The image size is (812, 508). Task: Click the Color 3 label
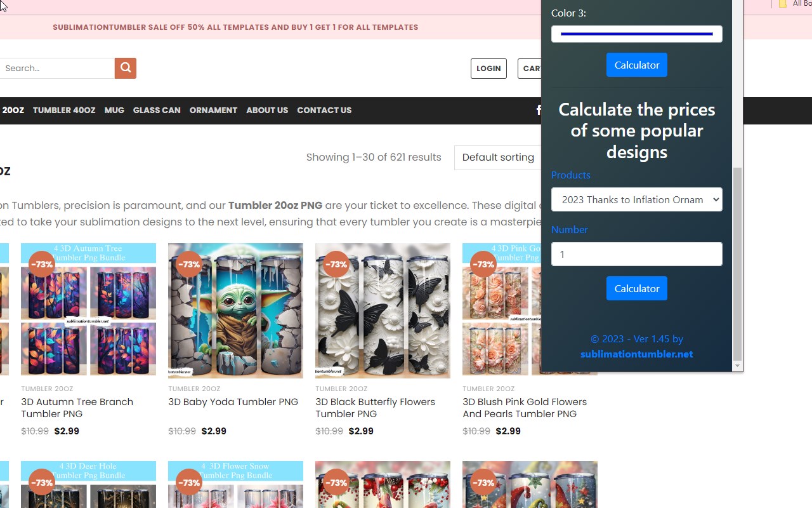coord(568,13)
